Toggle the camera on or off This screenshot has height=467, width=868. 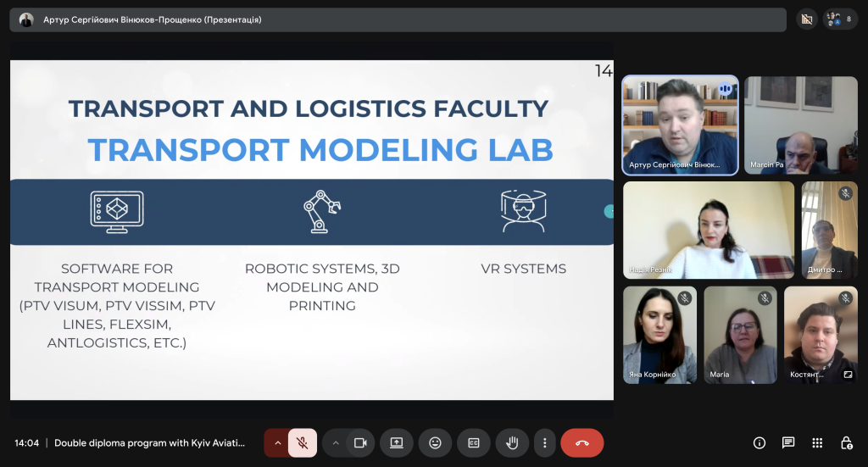pos(360,442)
